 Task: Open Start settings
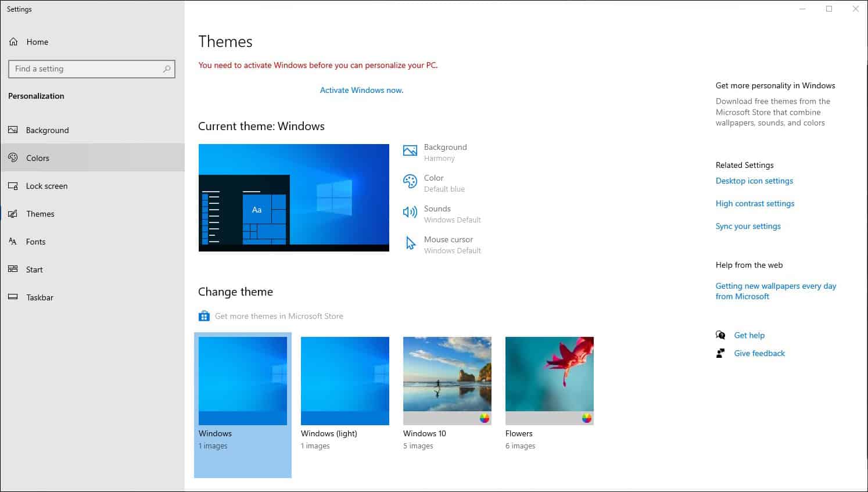point(92,270)
